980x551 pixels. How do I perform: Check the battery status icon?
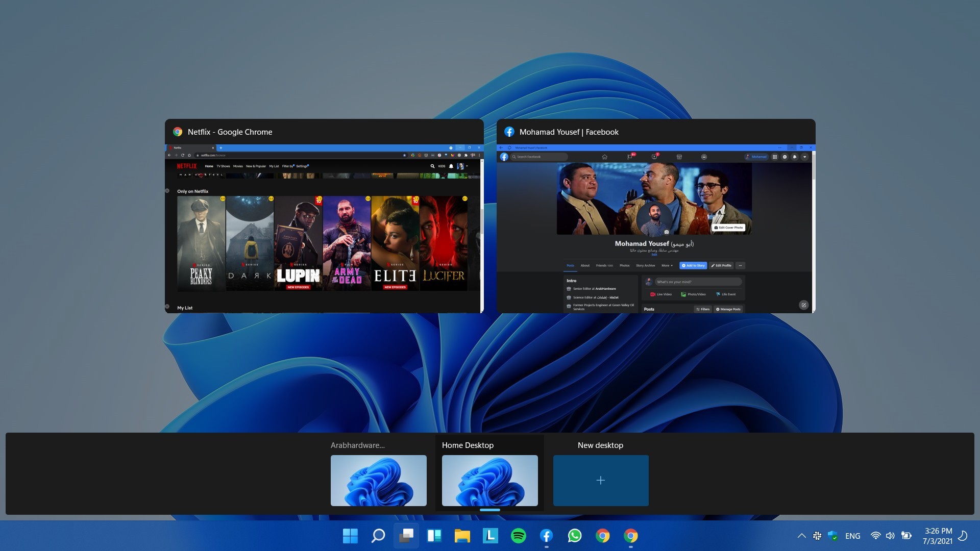click(x=906, y=536)
